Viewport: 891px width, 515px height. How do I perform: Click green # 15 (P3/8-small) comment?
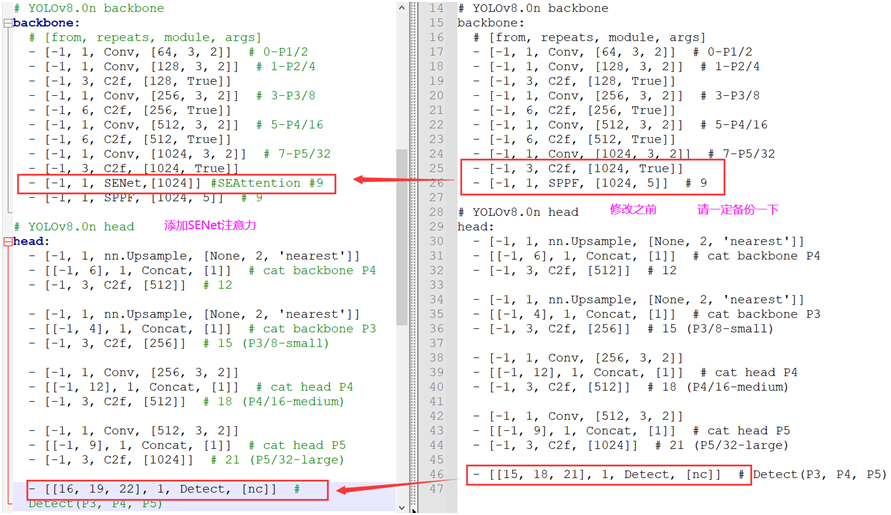(x=266, y=343)
